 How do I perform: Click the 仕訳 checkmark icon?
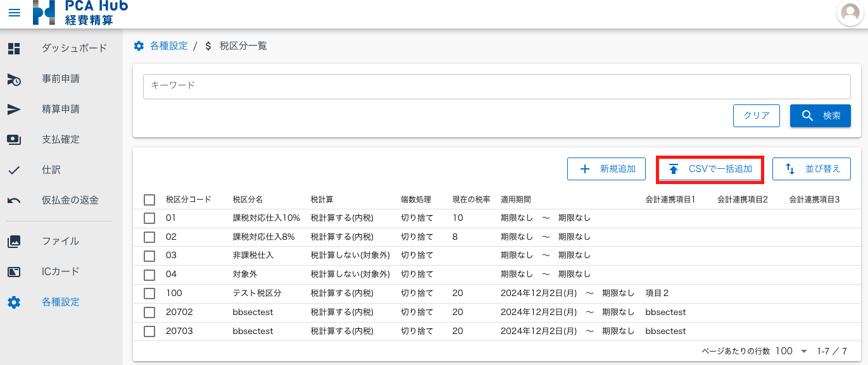(x=14, y=170)
